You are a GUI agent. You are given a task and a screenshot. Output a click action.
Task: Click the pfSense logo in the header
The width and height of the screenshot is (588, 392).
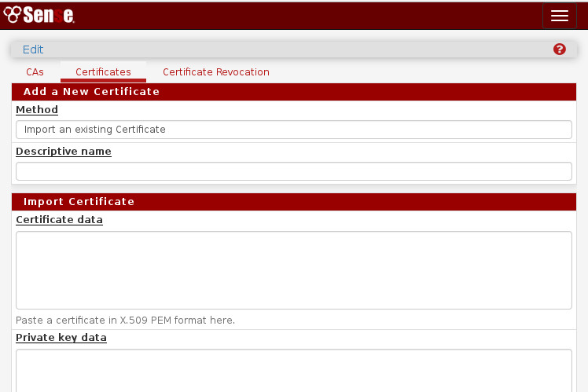(39, 16)
